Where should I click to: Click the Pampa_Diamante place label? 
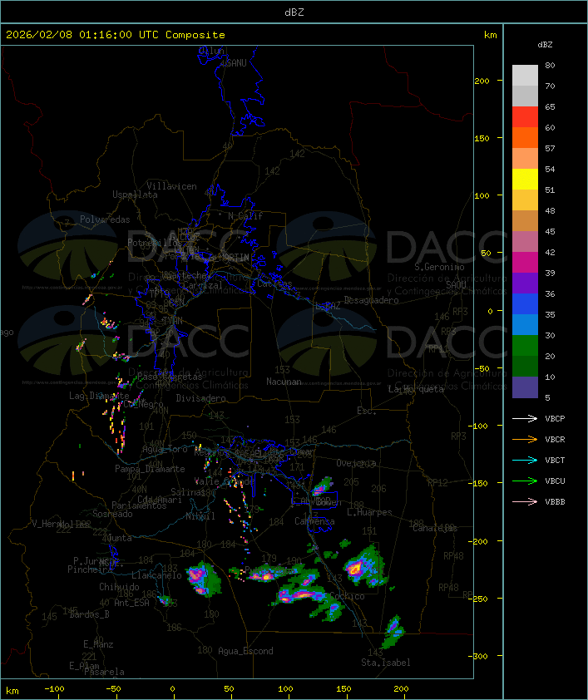point(150,469)
